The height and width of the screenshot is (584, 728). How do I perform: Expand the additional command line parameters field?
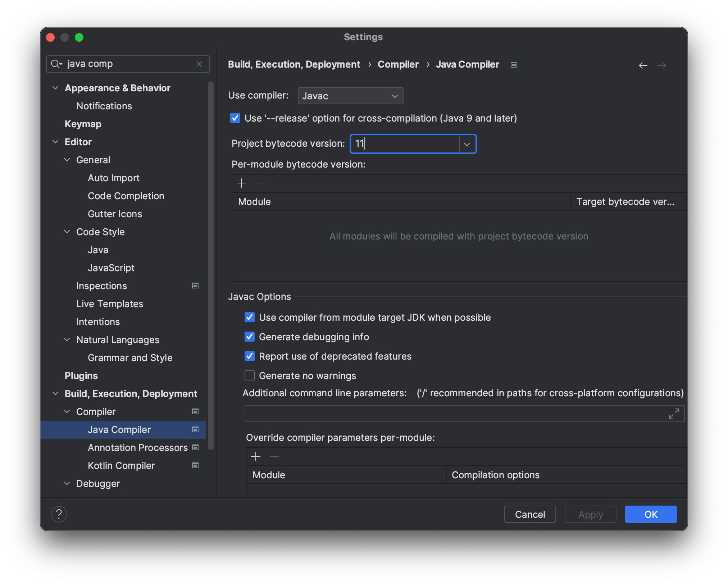(x=674, y=414)
